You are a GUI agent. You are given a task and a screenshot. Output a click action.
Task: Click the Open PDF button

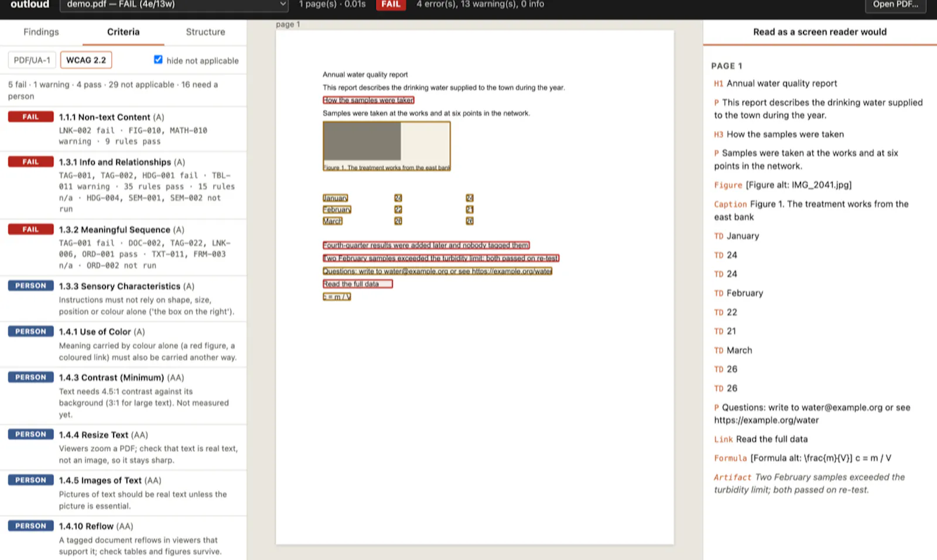coord(895,5)
